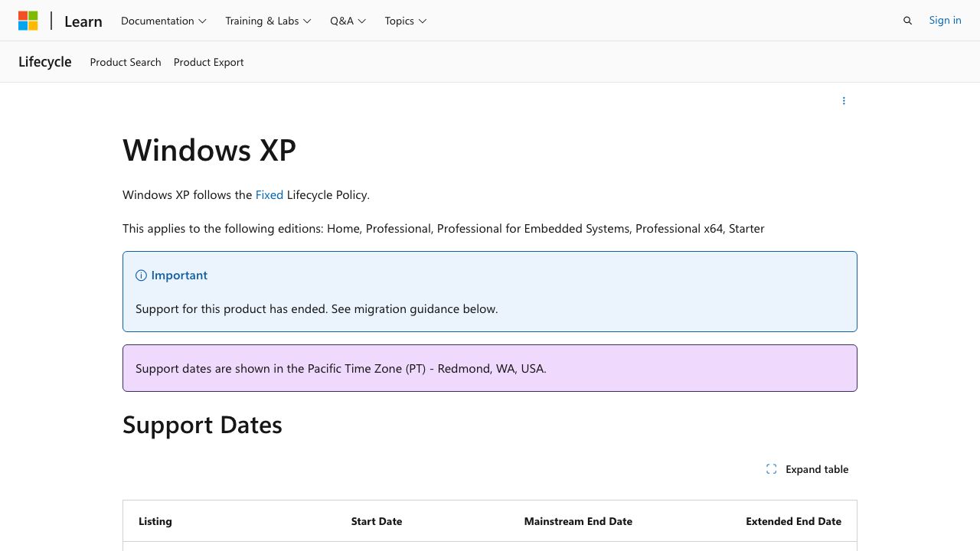
Task: Click the Support Dates heading
Action: [x=202, y=425]
